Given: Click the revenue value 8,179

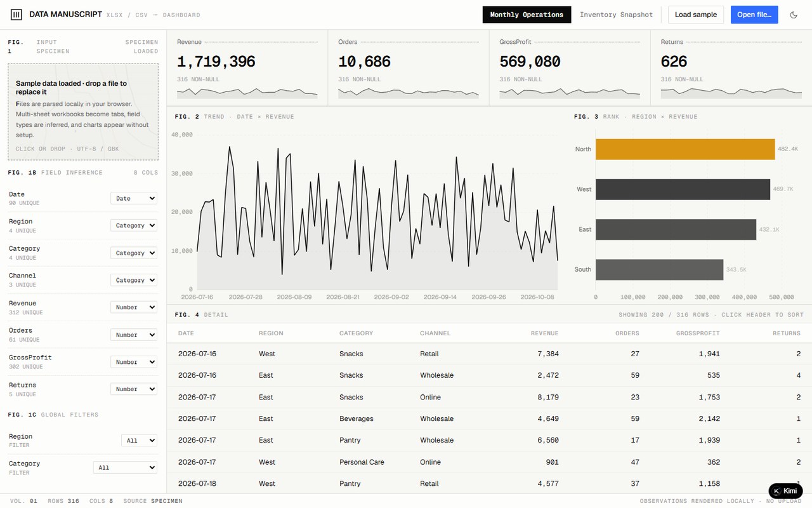Looking at the screenshot, I should [x=548, y=397].
